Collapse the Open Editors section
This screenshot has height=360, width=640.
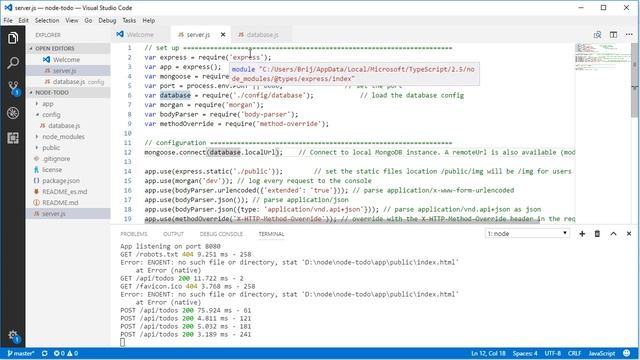[69, 48]
